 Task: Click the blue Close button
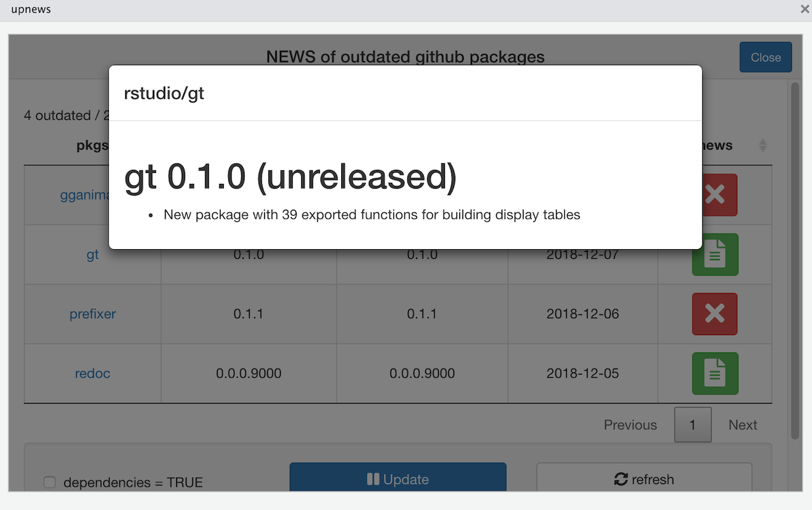tap(766, 57)
